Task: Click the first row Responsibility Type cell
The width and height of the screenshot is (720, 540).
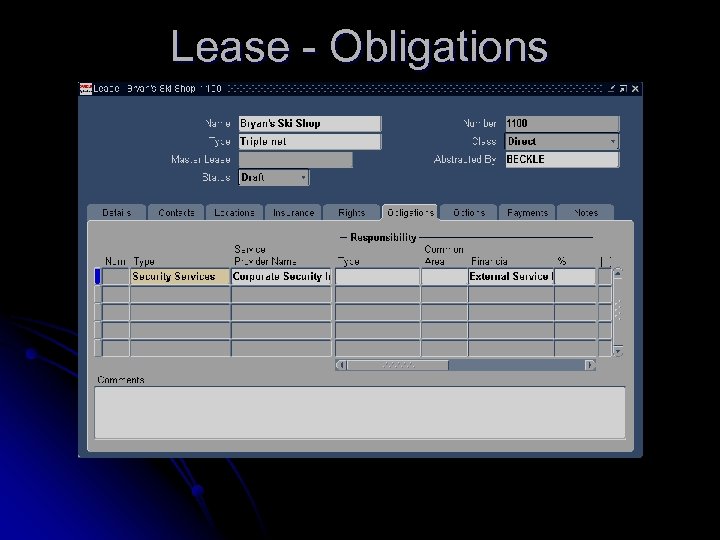Action: tap(377, 276)
